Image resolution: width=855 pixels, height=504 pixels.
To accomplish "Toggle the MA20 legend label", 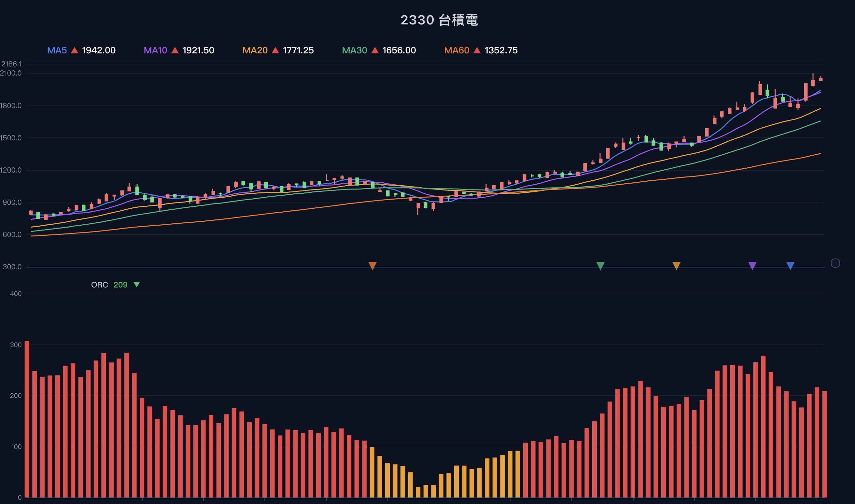I will point(255,50).
